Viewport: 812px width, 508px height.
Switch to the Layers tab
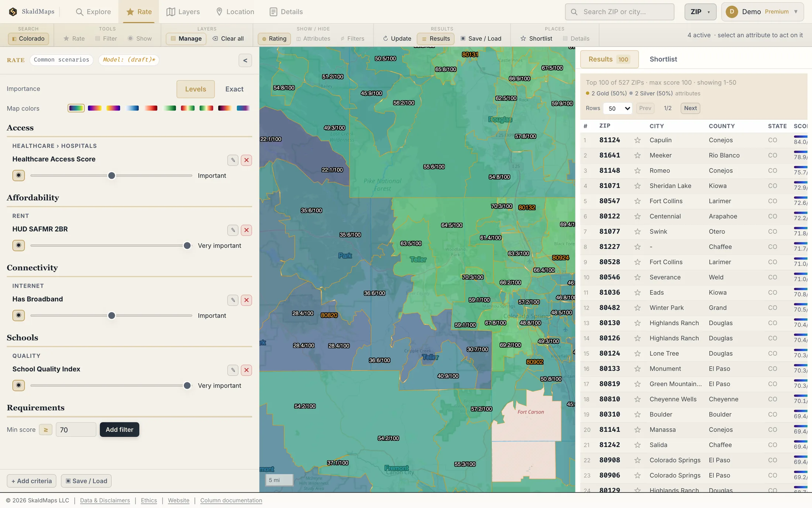[x=183, y=12]
